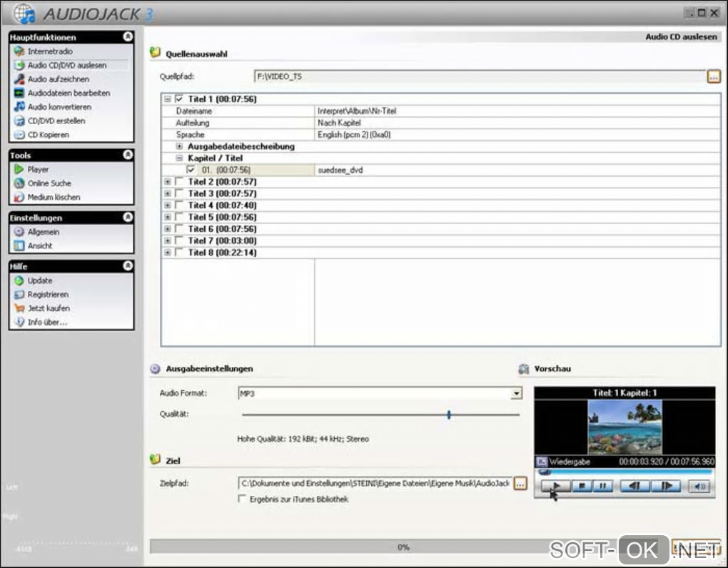This screenshot has height=568, width=728.
Task: Select Titel 7 (00:03:00) row
Action: click(441, 240)
